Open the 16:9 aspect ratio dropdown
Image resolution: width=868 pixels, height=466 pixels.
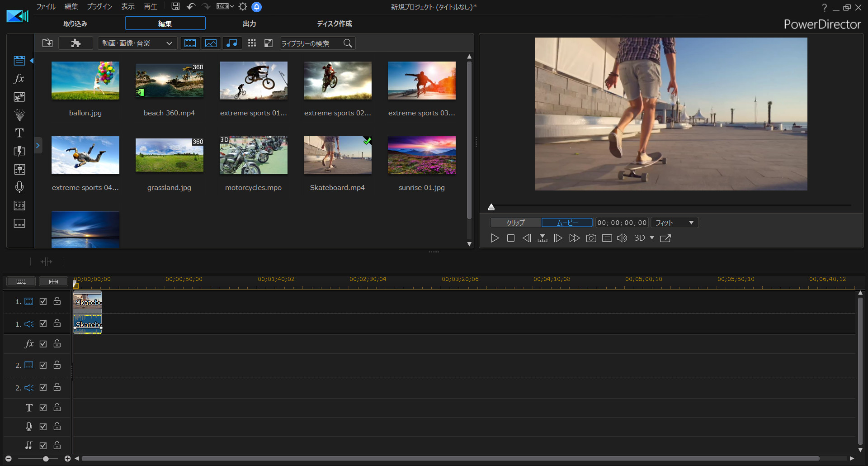coord(225,6)
